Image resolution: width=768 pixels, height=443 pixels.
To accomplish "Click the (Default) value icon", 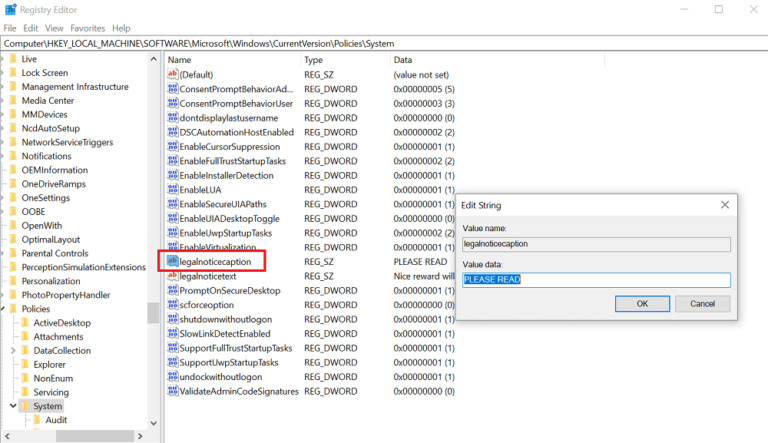I will [172, 74].
